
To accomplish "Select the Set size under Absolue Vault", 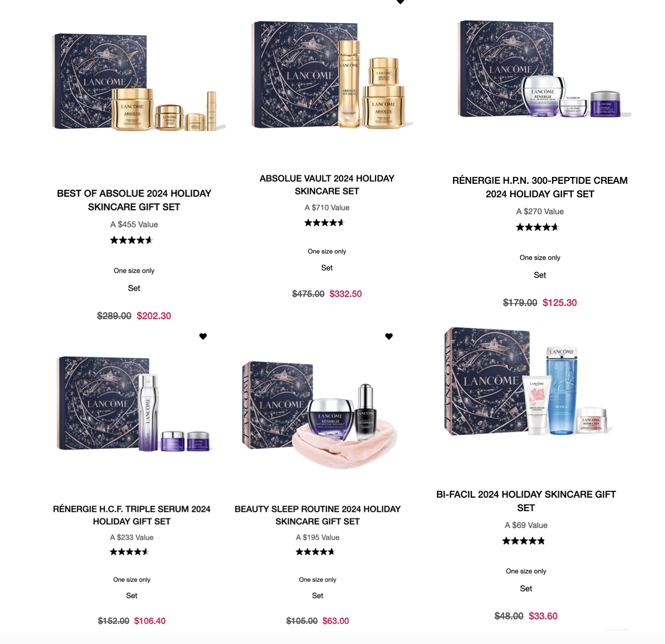I will click(x=327, y=268).
